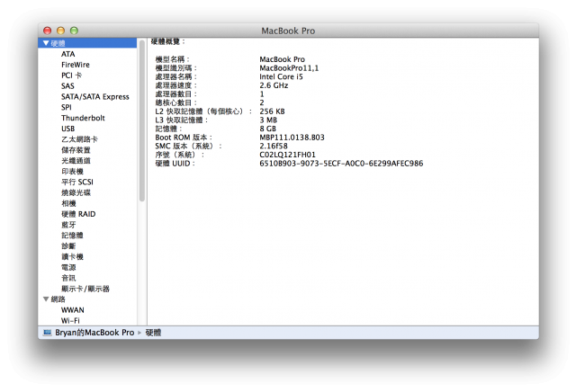This screenshot has width=576, height=392.
Task: Click 硬體 in the bottom path bar
Action: [153, 333]
